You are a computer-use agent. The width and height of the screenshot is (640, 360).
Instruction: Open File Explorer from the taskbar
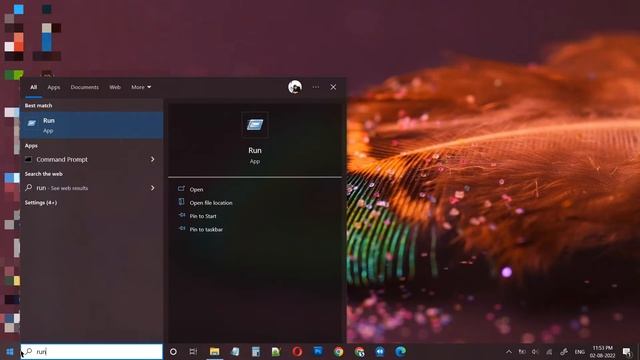pyautogui.click(x=214, y=351)
